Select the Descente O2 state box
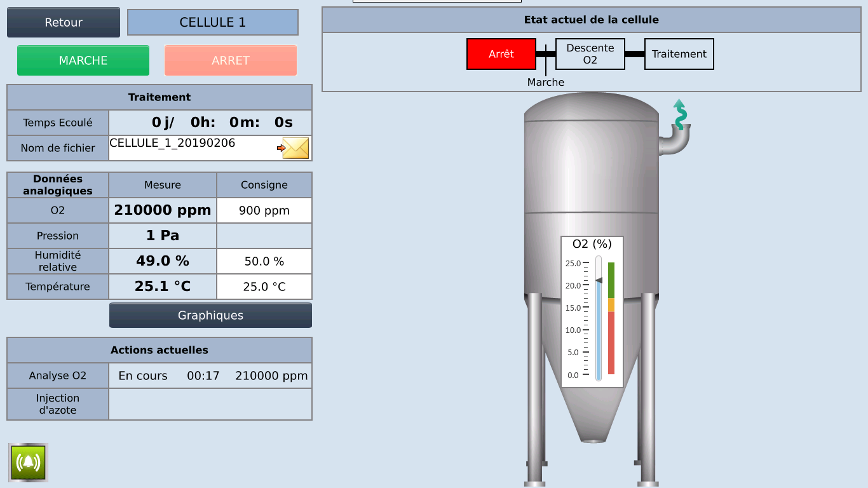Viewport: 868px width, 488px height. (590, 54)
